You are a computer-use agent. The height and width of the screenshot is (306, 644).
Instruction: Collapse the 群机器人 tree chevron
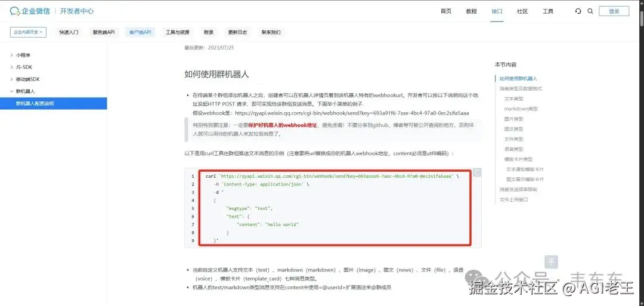11,91
